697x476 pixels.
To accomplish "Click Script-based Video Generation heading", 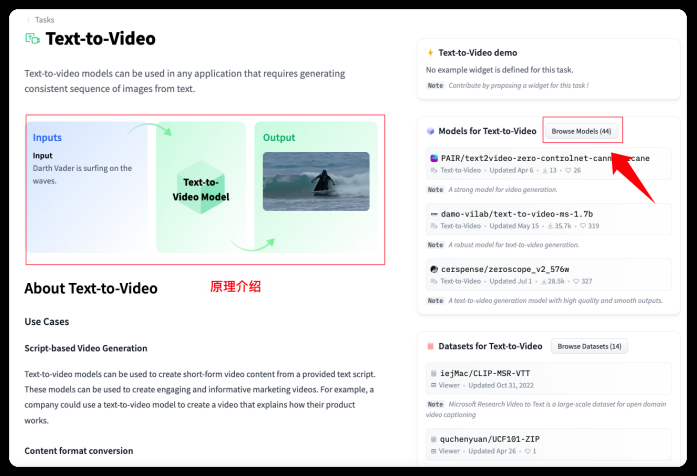I will (86, 348).
